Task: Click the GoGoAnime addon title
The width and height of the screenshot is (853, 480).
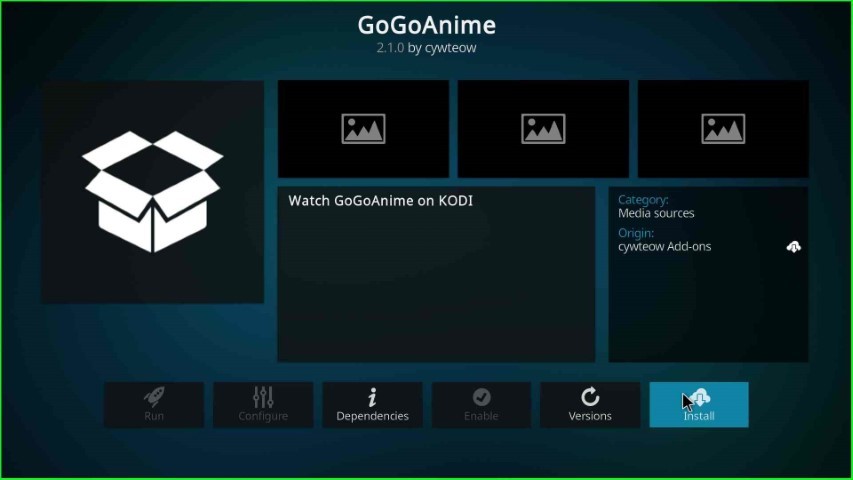Action: pos(426,25)
